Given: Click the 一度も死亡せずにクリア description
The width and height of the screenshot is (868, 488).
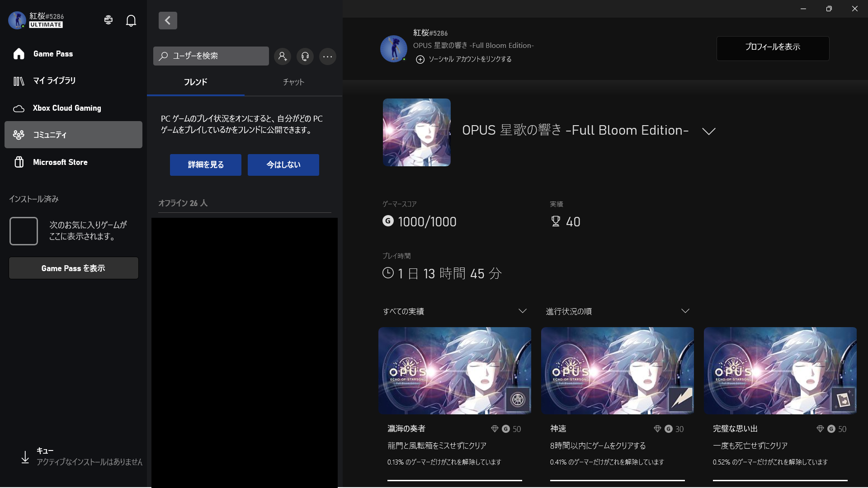Looking at the screenshot, I should click(750, 446).
